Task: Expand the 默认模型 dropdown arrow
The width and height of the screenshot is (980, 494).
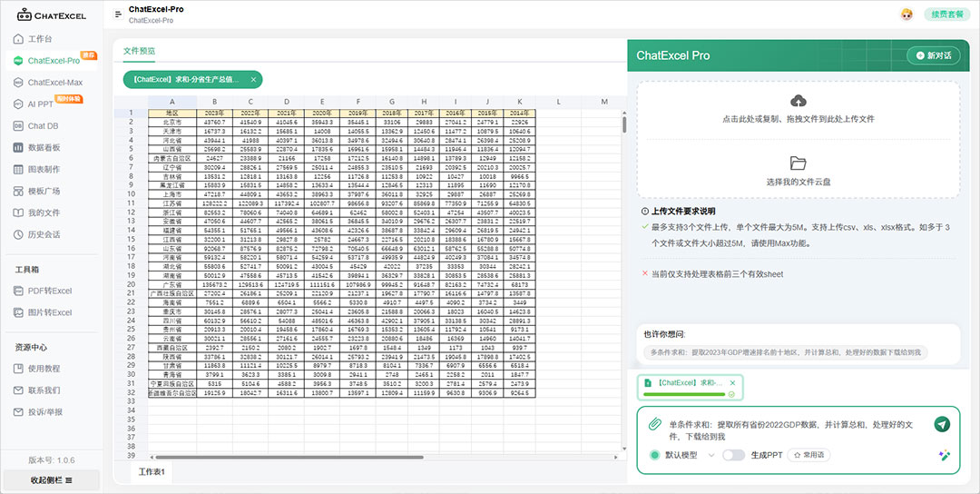Action: pyautogui.click(x=710, y=455)
